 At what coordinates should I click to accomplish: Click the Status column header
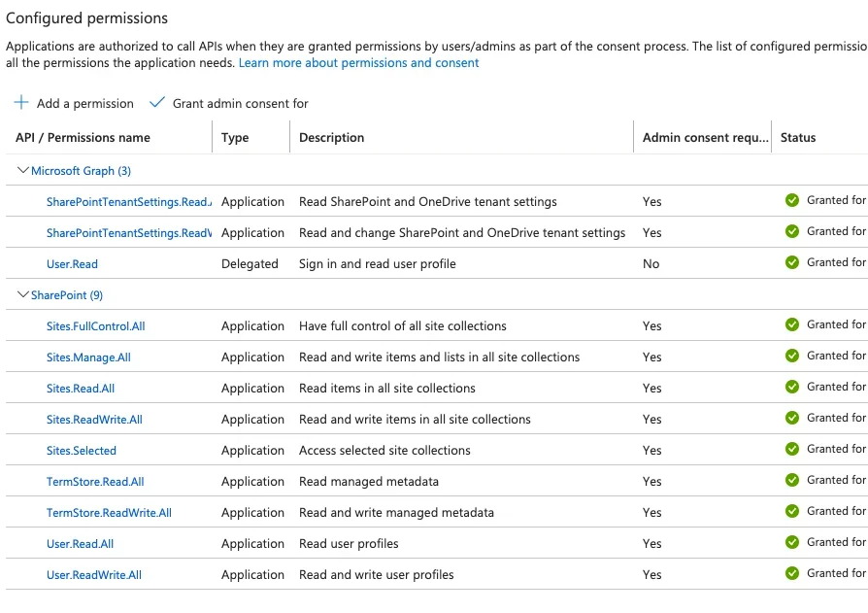pyautogui.click(x=798, y=138)
